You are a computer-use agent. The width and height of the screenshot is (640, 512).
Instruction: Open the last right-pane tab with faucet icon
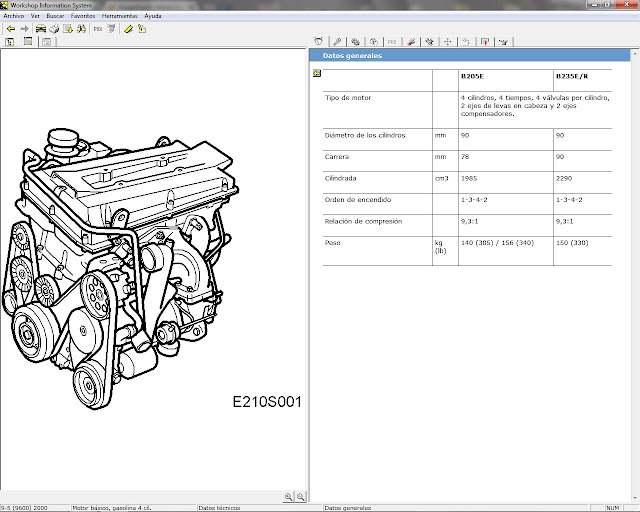tap(504, 42)
